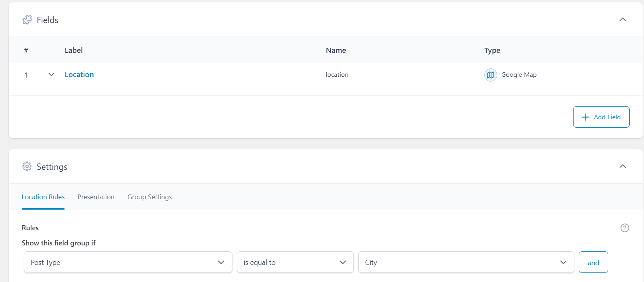Collapse the Settings panel with its chevron
This screenshot has height=282, width=644.
pos(623,166)
